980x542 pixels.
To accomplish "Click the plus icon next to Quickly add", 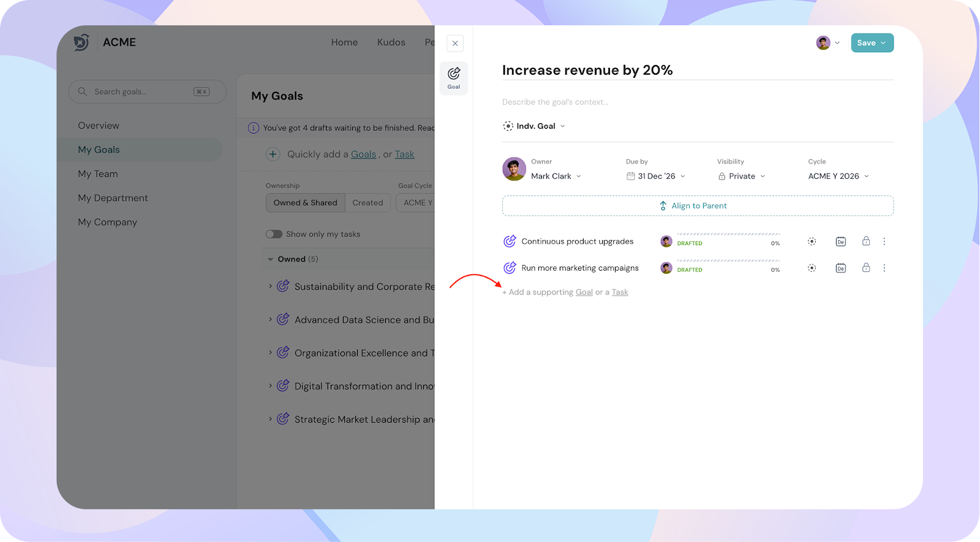I will pos(273,154).
